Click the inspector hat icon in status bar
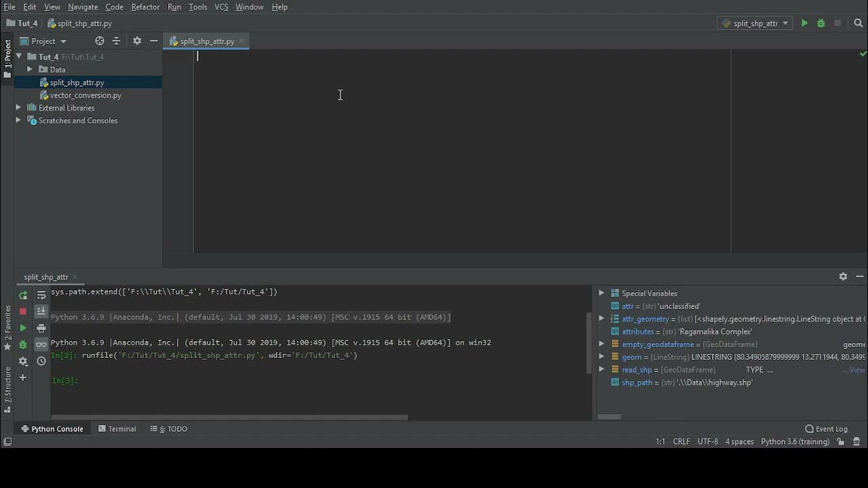 [857, 441]
